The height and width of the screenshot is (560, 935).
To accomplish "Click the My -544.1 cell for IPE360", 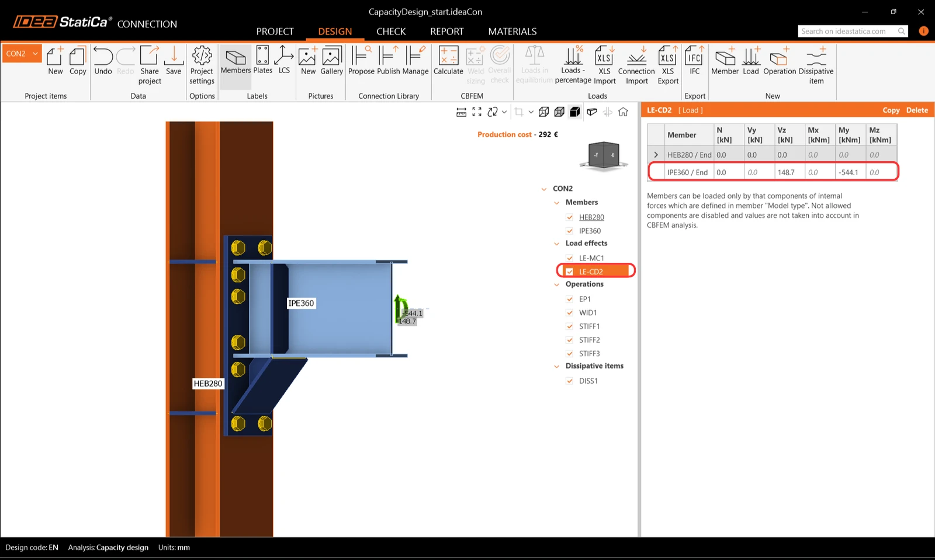I will click(850, 172).
